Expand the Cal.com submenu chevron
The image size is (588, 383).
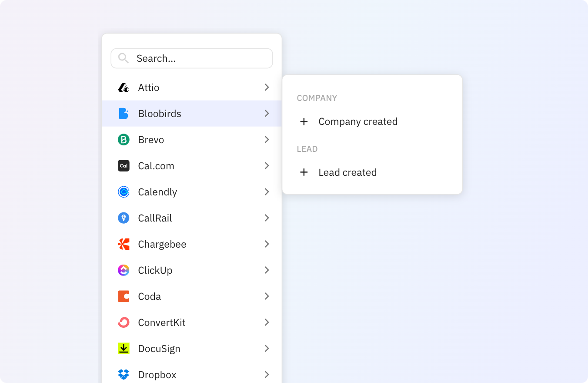click(x=267, y=166)
